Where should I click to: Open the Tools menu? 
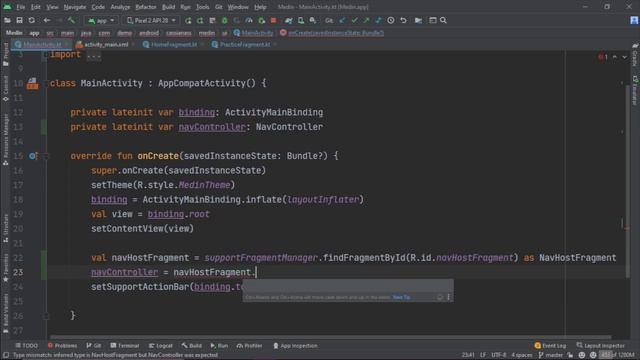(x=202, y=7)
